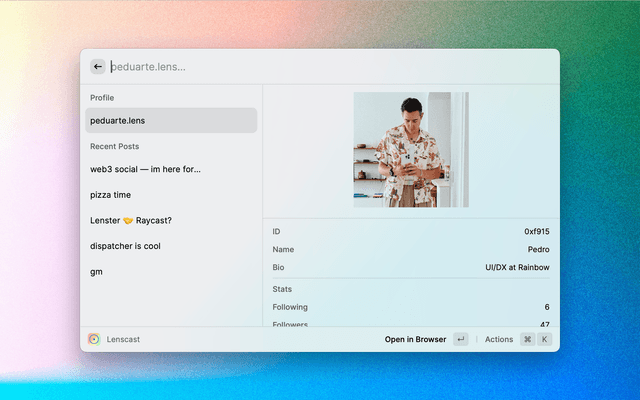Open the Actions menu
This screenshot has height=400, width=640.
(x=499, y=339)
